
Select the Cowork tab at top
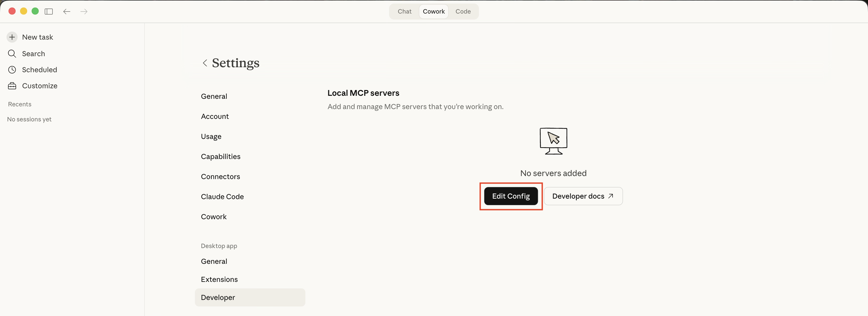click(434, 12)
